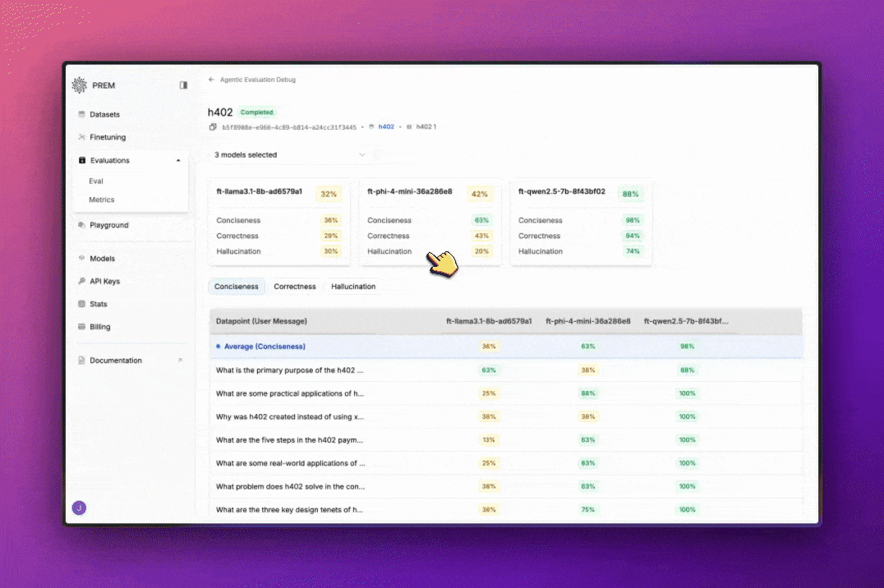The width and height of the screenshot is (884, 588).
Task: Click the dataset icon before h402 link
Action: coord(371,126)
